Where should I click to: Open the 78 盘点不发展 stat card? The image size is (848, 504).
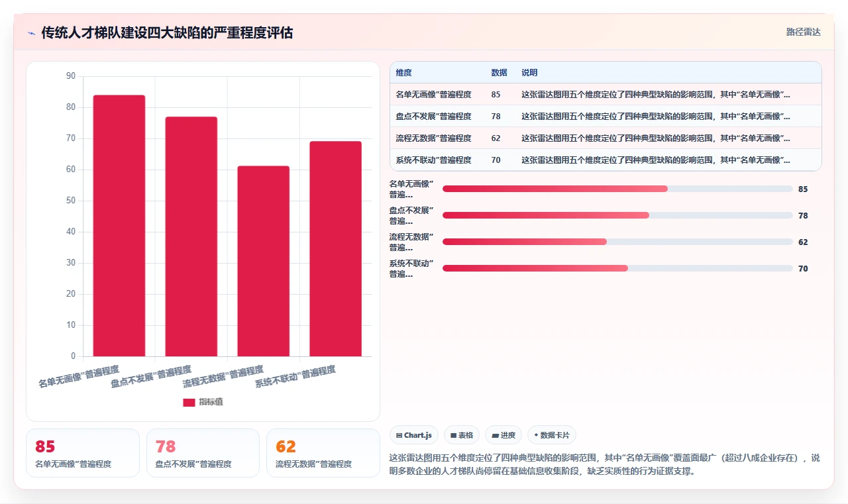point(203,453)
